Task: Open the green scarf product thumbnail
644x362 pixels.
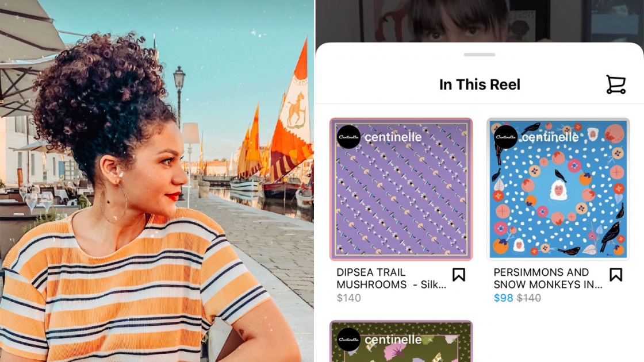Action: tap(401, 341)
